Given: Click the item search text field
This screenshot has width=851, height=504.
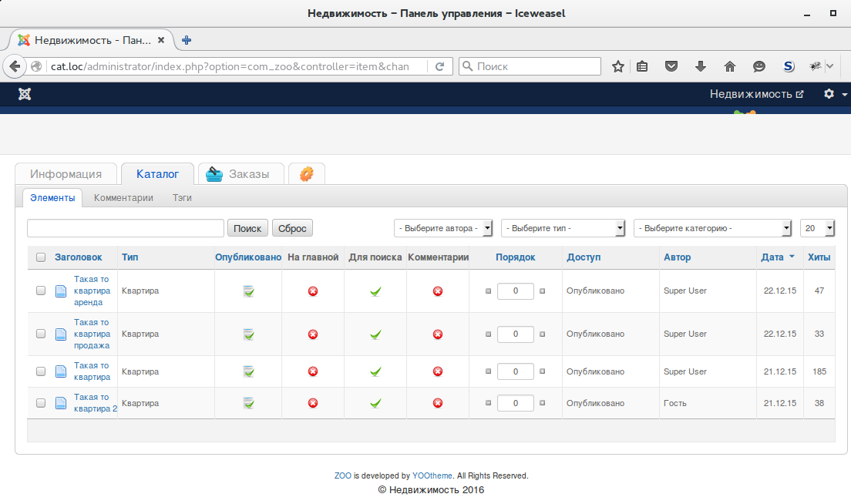Looking at the screenshot, I should click(x=126, y=228).
